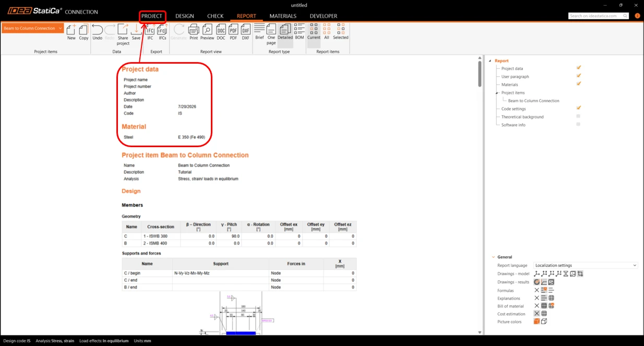This screenshot has width=644, height=346.
Task: Collapse the Report tree node
Action: [490, 61]
